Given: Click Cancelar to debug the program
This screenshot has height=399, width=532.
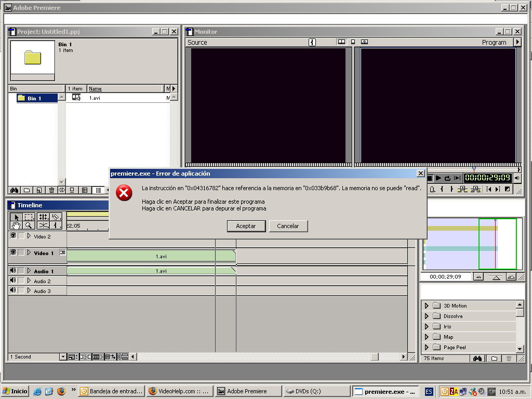Looking at the screenshot, I should click(288, 226).
